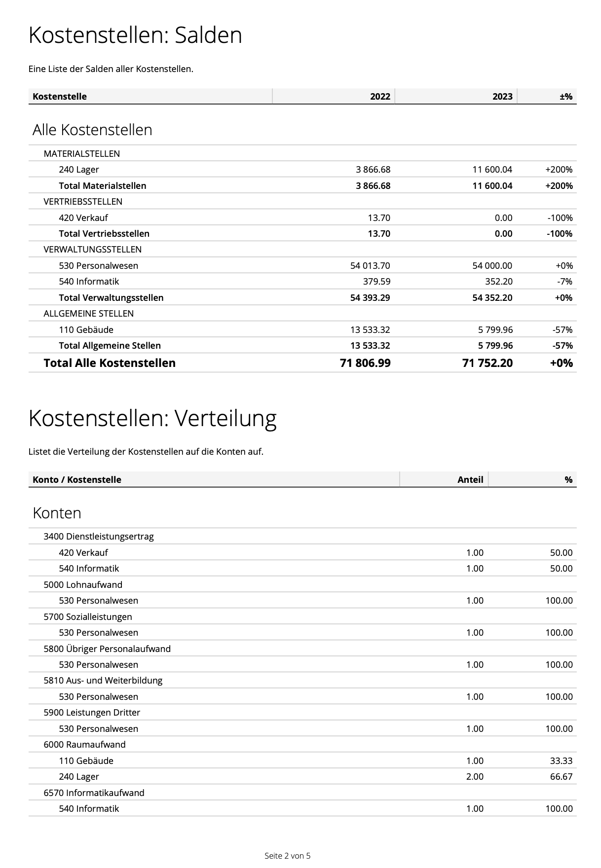
Task: Select the 2023 column header
Action: [x=502, y=97]
